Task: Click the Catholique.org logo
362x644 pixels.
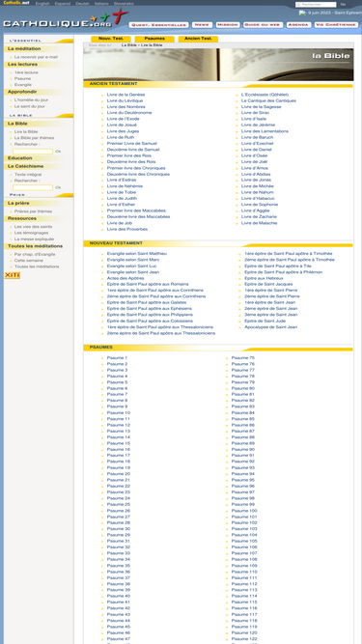Action: 66,19
